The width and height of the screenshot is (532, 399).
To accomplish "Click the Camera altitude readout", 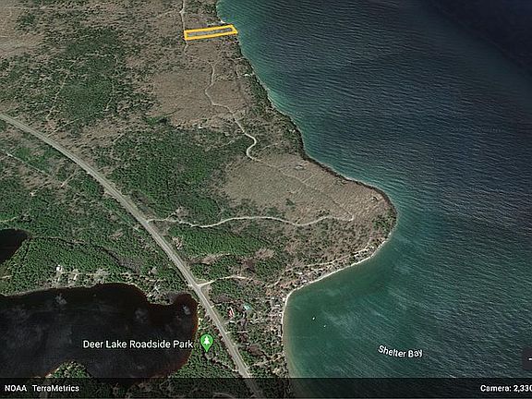I will 506,388.
